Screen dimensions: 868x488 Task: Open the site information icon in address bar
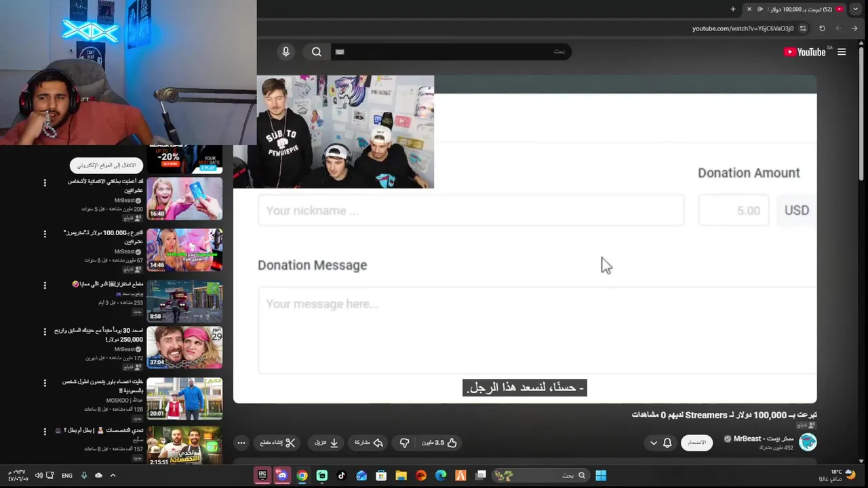803,28
